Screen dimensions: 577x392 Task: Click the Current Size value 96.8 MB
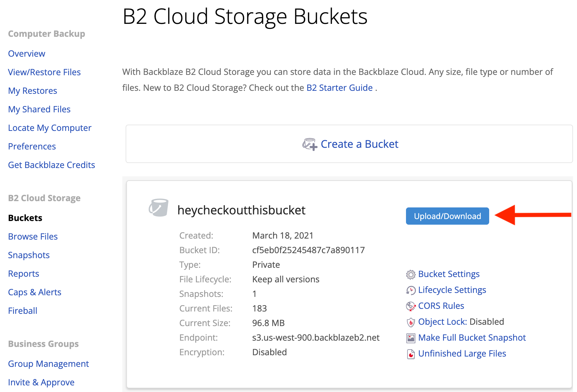click(268, 323)
